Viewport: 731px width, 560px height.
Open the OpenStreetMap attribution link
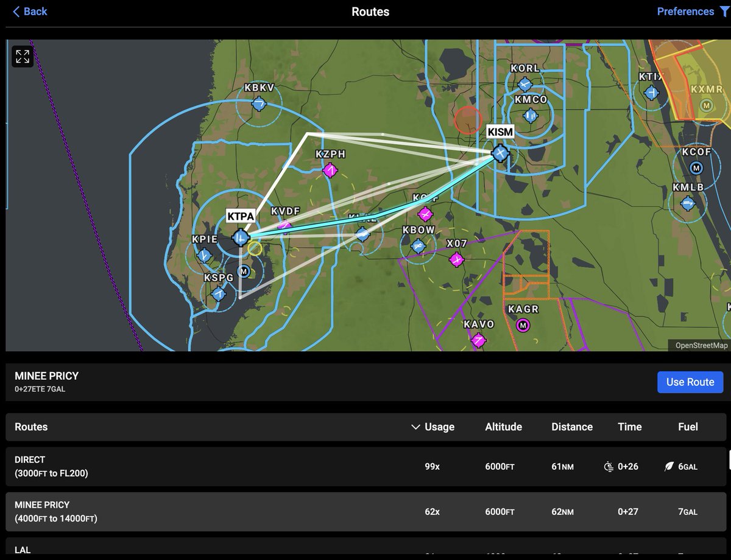(702, 345)
